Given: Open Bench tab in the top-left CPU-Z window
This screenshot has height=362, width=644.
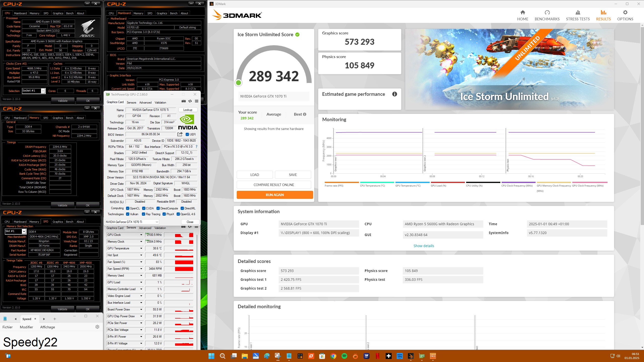Looking at the screenshot, I should coord(70,13).
